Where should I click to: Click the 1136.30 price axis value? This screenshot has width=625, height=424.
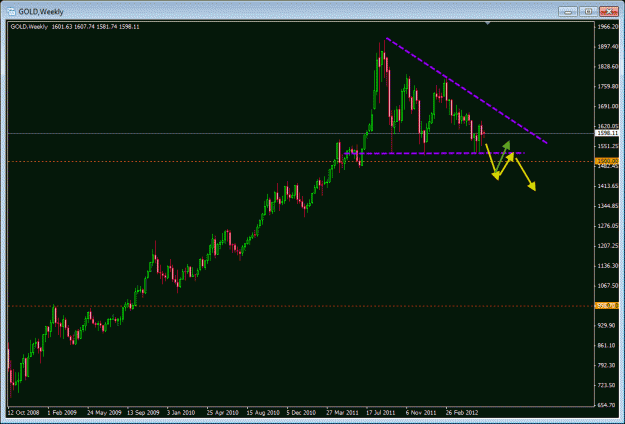click(608, 266)
